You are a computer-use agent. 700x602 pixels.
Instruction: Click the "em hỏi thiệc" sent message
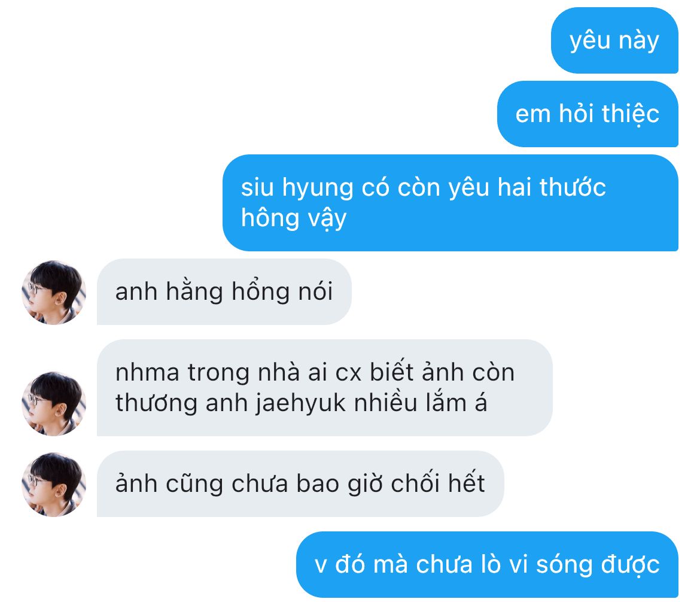click(x=588, y=114)
